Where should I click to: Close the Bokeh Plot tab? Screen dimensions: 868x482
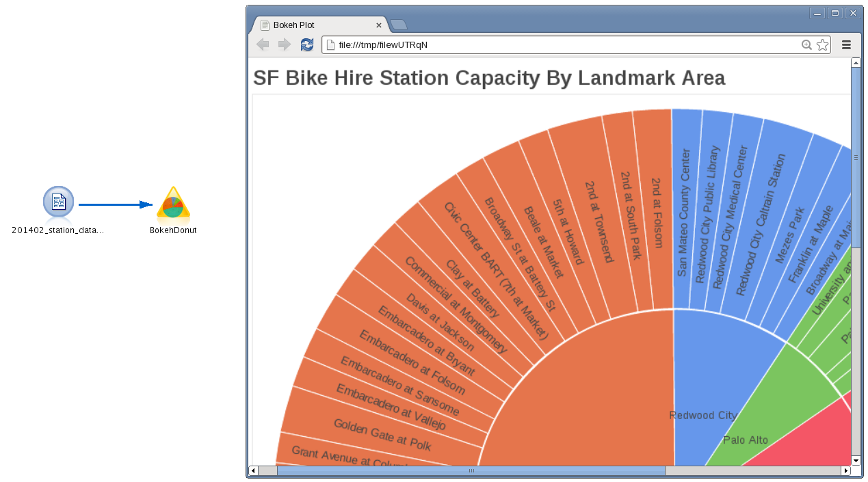379,25
